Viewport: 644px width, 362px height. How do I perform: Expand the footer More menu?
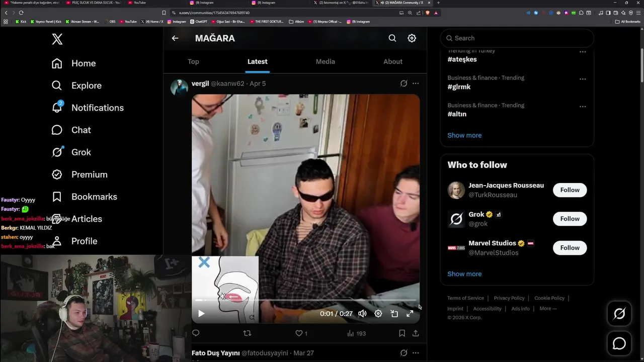(548, 308)
